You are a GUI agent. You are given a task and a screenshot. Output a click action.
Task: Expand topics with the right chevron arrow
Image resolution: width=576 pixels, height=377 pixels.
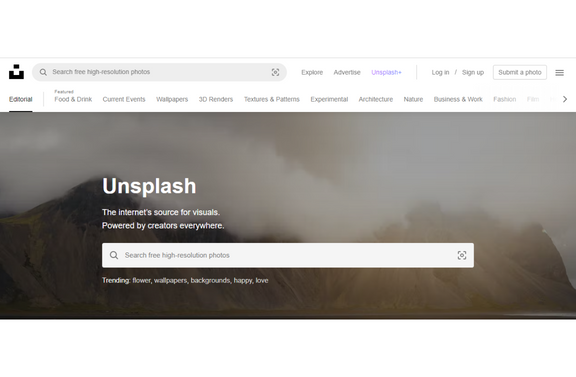click(x=565, y=99)
